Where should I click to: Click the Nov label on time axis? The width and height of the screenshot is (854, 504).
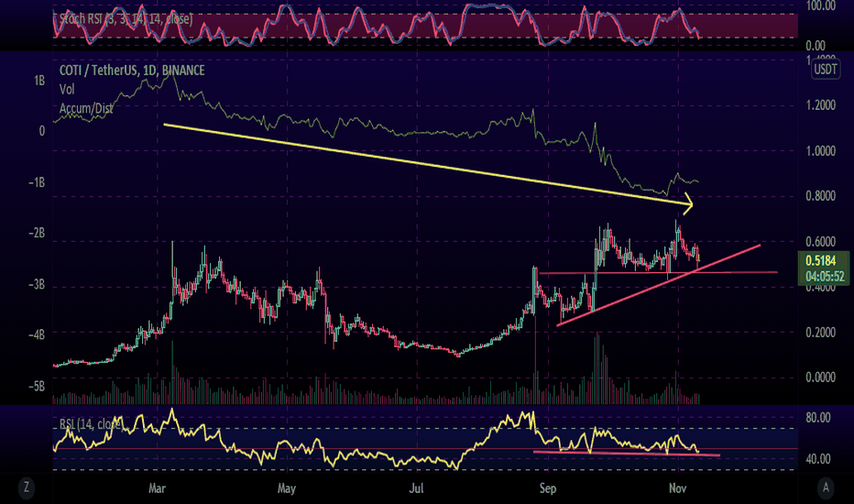coord(677,488)
